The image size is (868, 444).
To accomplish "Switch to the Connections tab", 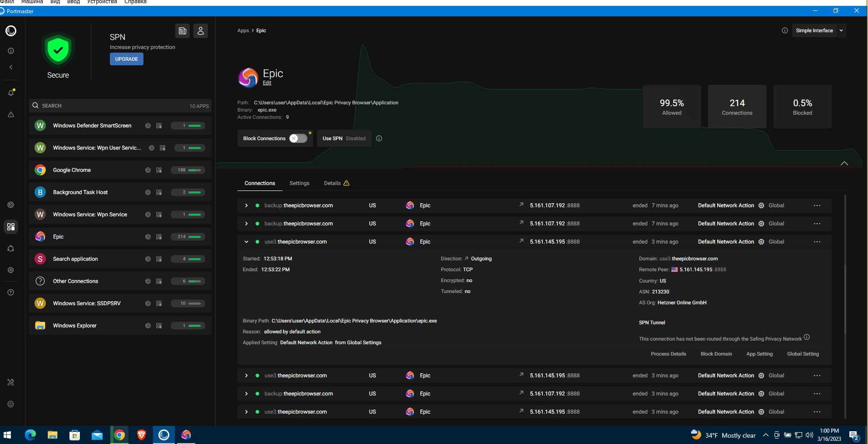I will click(x=260, y=183).
